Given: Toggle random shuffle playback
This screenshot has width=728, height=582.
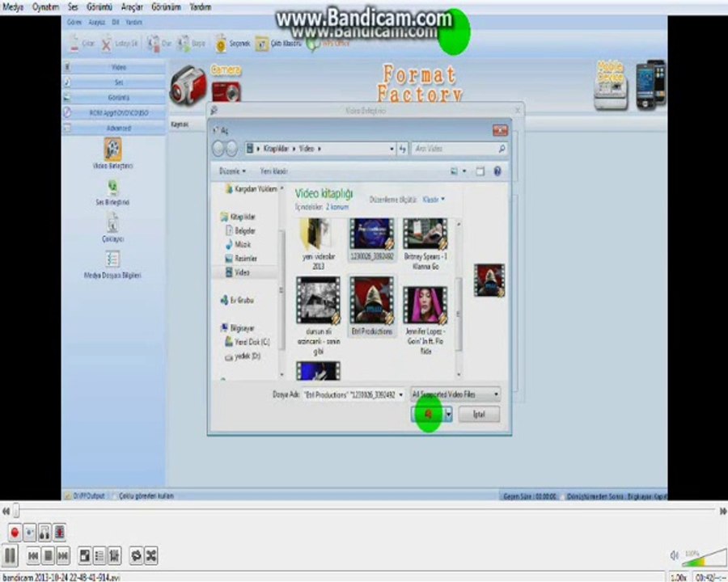Looking at the screenshot, I should (151, 555).
